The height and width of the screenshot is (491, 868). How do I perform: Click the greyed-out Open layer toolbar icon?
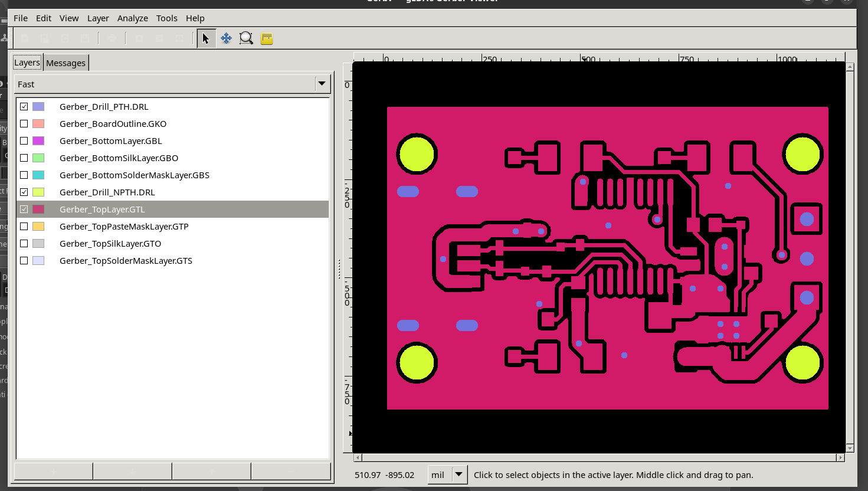pos(45,38)
